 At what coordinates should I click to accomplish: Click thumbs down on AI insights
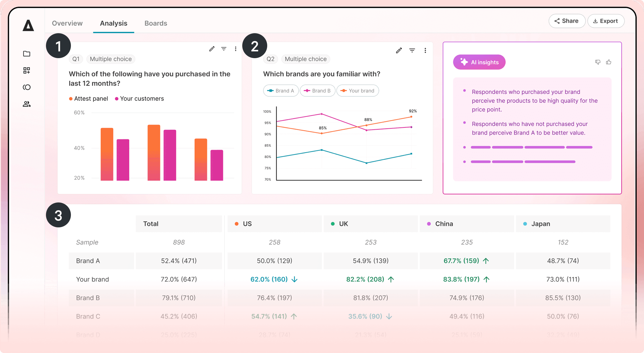[x=598, y=62]
